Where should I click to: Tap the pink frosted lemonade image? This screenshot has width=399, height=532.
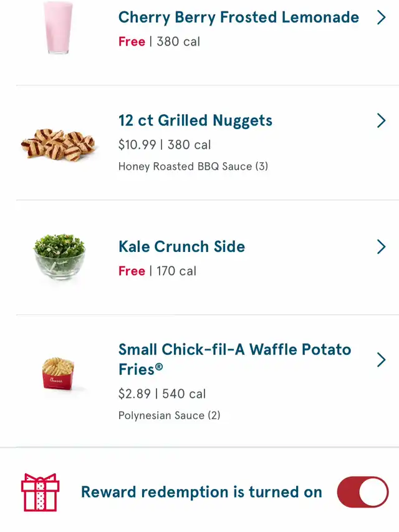click(58, 28)
